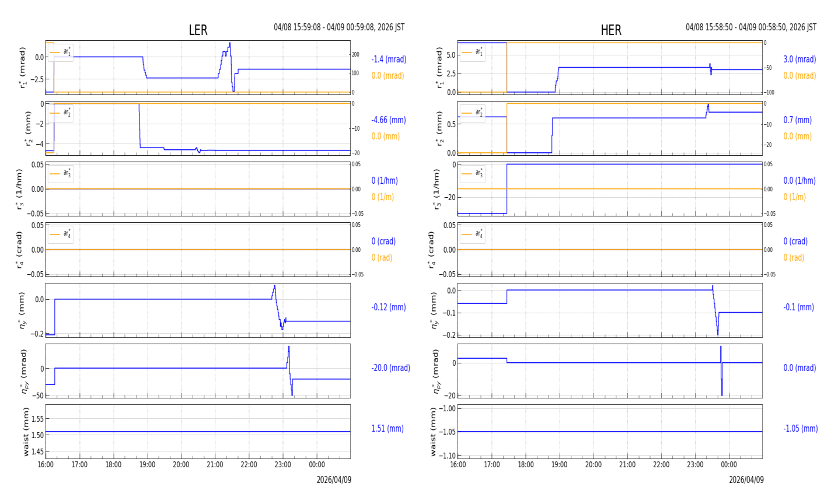
Task: Click the LER -20.0 (mrad) readout
Action: [390, 368]
